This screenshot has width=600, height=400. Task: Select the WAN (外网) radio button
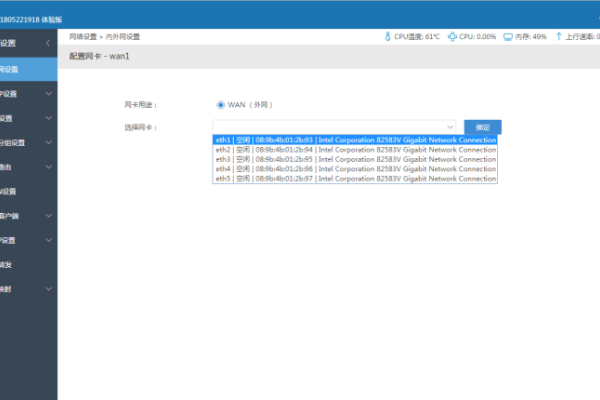[220, 105]
